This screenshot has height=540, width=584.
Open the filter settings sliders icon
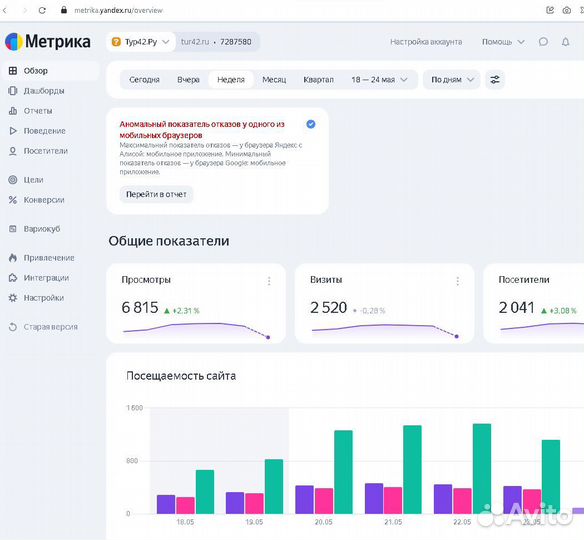[495, 80]
